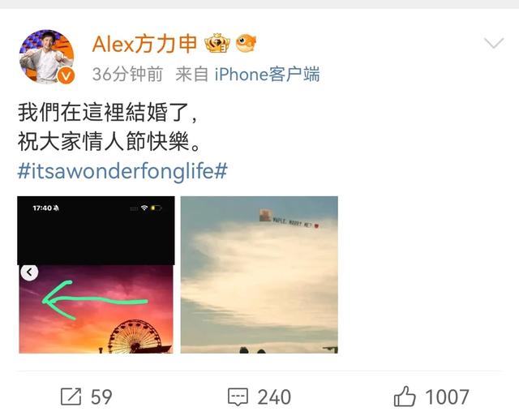
Task: Open username Alex方力申 link
Action: point(144,44)
